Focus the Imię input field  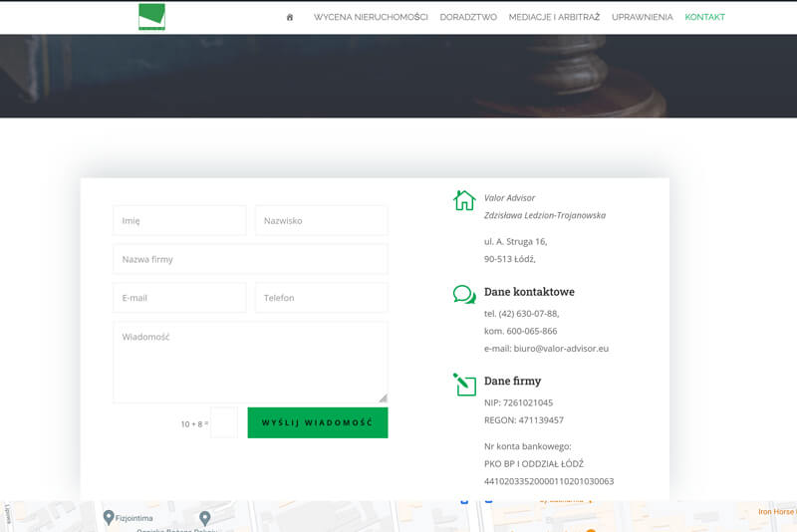179,220
